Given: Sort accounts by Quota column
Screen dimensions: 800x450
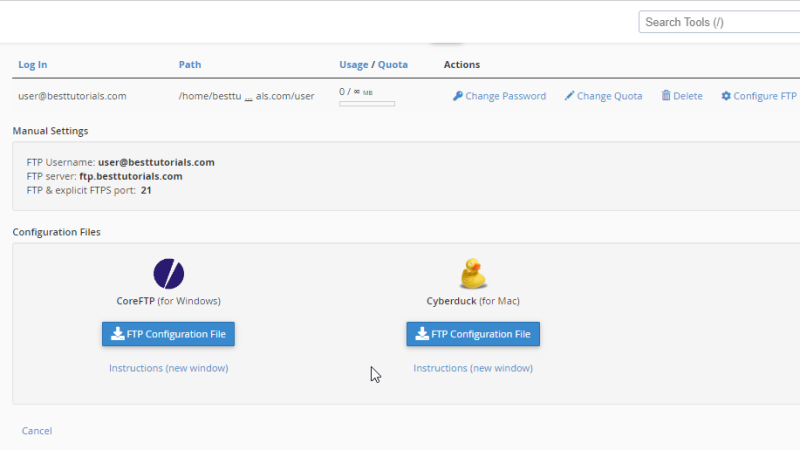Looking at the screenshot, I should tap(393, 65).
